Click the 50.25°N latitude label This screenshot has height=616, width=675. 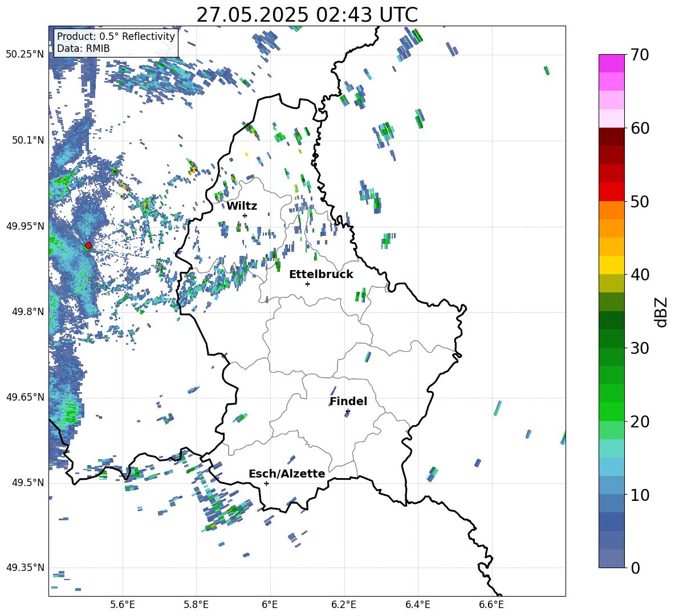click(x=25, y=55)
